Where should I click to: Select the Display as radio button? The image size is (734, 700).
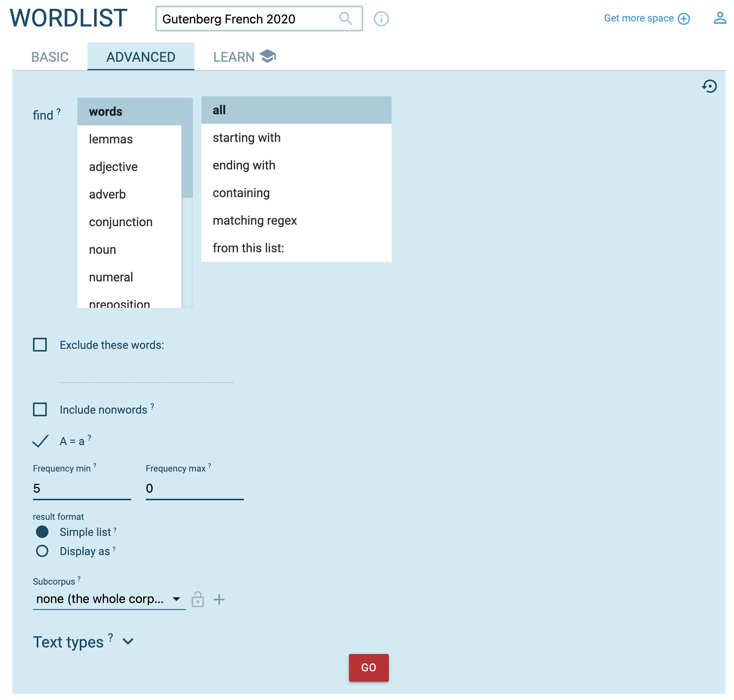pos(42,551)
